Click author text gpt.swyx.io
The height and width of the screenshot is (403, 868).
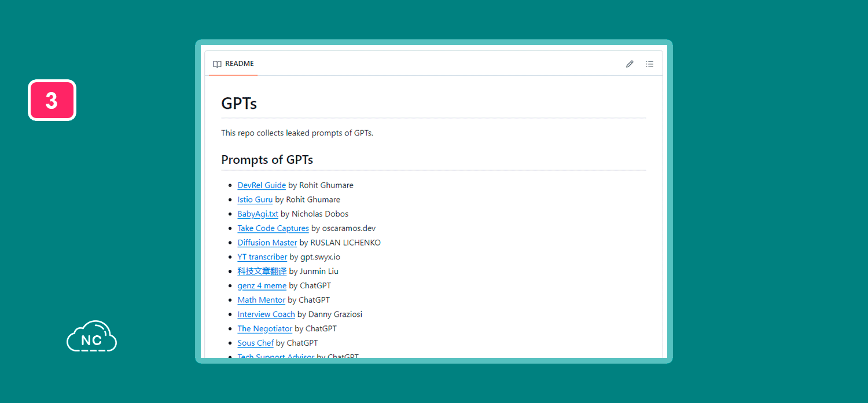click(320, 257)
